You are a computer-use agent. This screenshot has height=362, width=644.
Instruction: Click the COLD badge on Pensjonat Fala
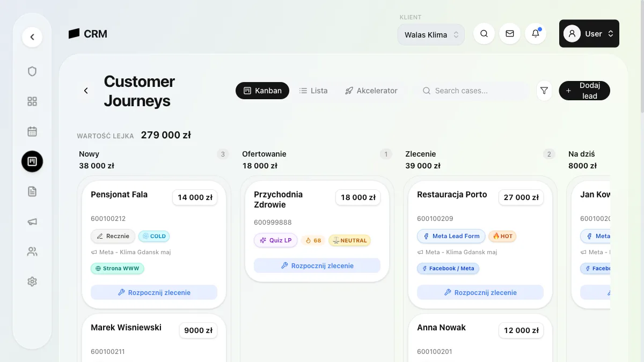(154, 236)
